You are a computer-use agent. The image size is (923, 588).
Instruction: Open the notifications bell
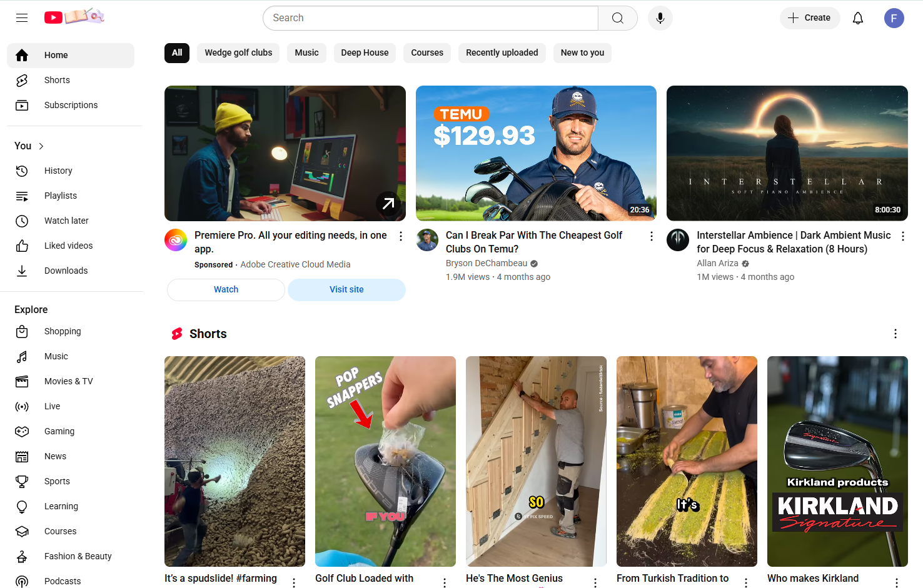click(858, 18)
